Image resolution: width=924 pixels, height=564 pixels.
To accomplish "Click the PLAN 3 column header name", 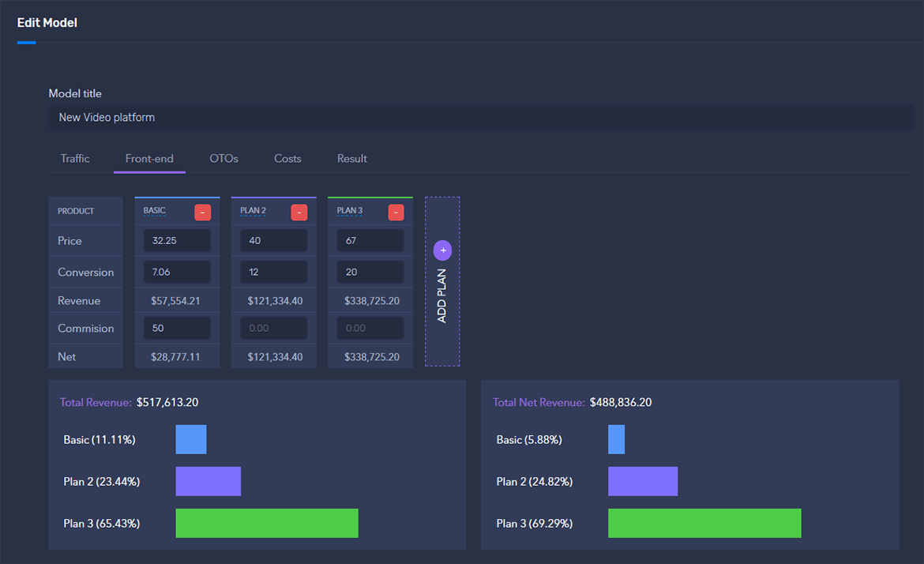I will tap(350, 211).
